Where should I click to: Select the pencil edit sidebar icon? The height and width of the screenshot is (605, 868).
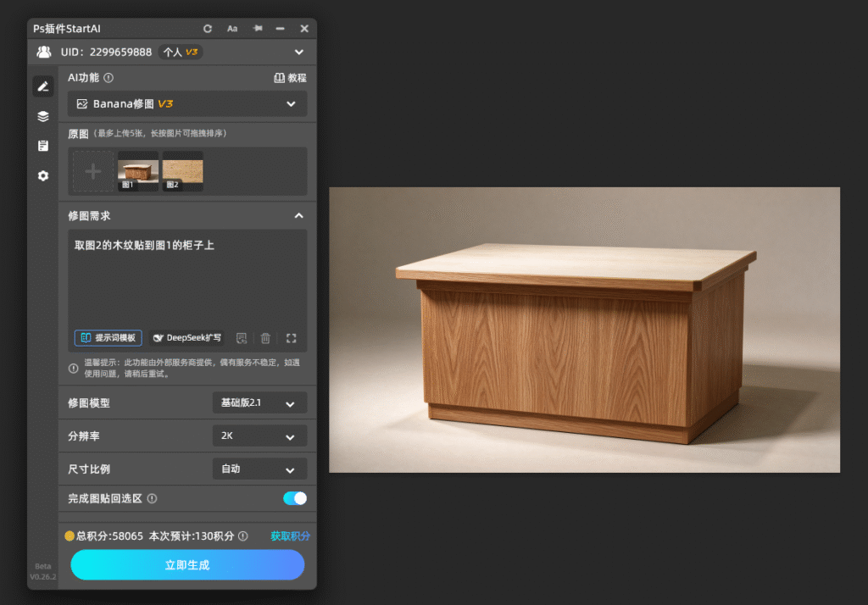tap(43, 86)
